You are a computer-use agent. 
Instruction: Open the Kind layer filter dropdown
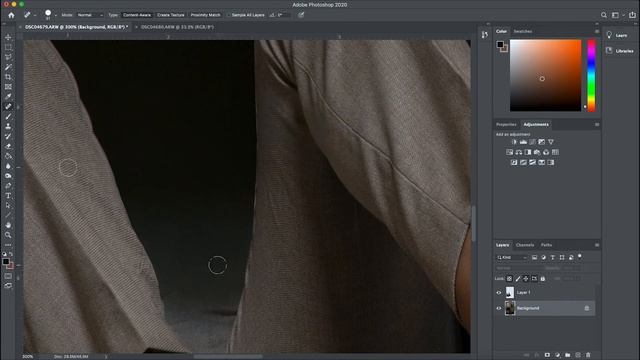tap(512, 258)
